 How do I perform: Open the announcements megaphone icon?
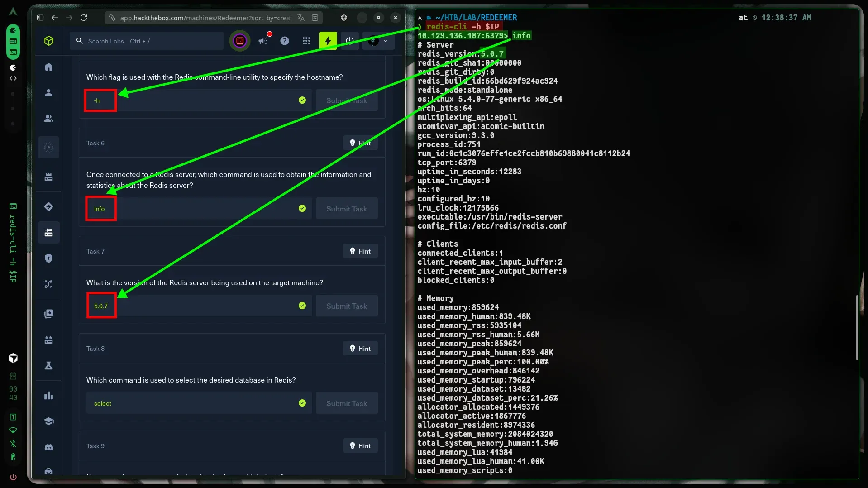pos(263,41)
